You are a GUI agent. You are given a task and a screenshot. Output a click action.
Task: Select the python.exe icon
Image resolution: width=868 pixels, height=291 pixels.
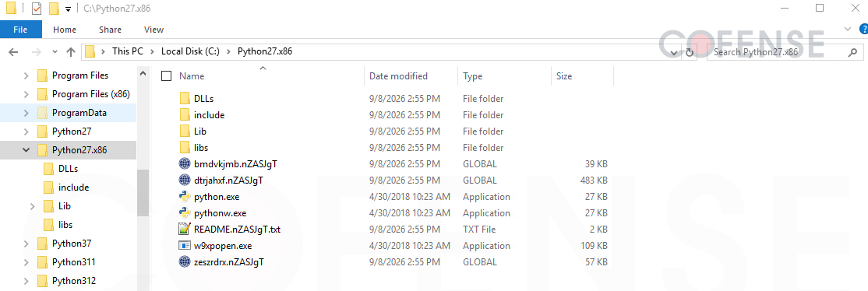coord(185,196)
